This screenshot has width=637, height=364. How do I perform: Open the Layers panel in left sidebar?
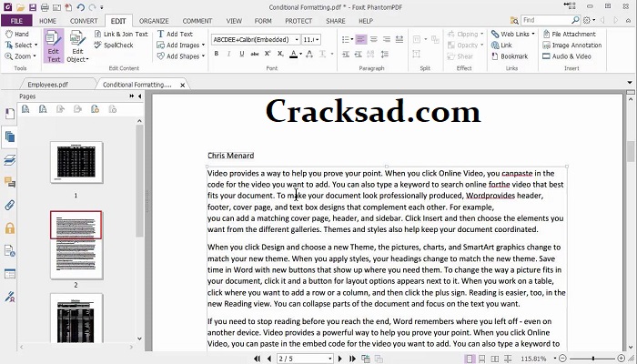click(x=10, y=160)
